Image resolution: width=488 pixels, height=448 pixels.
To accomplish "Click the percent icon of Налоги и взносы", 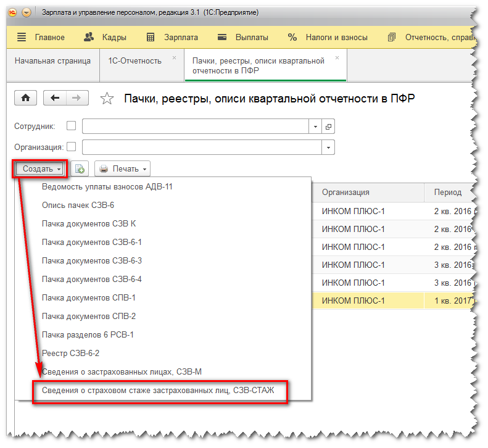I will pyautogui.click(x=292, y=37).
